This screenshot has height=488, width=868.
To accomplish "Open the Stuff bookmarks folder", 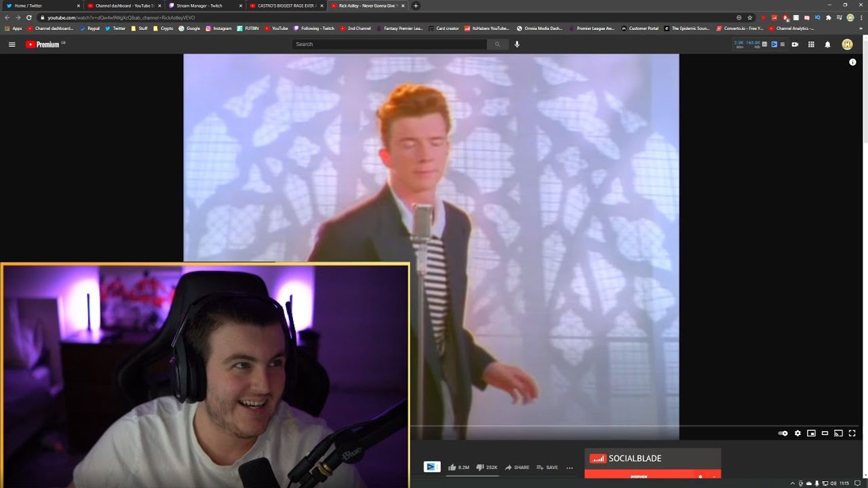I will 139,28.
